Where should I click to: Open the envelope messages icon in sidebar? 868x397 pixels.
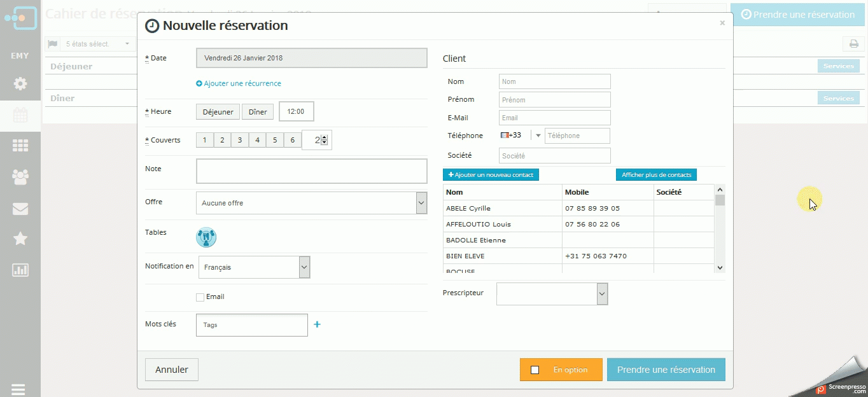coord(20,208)
